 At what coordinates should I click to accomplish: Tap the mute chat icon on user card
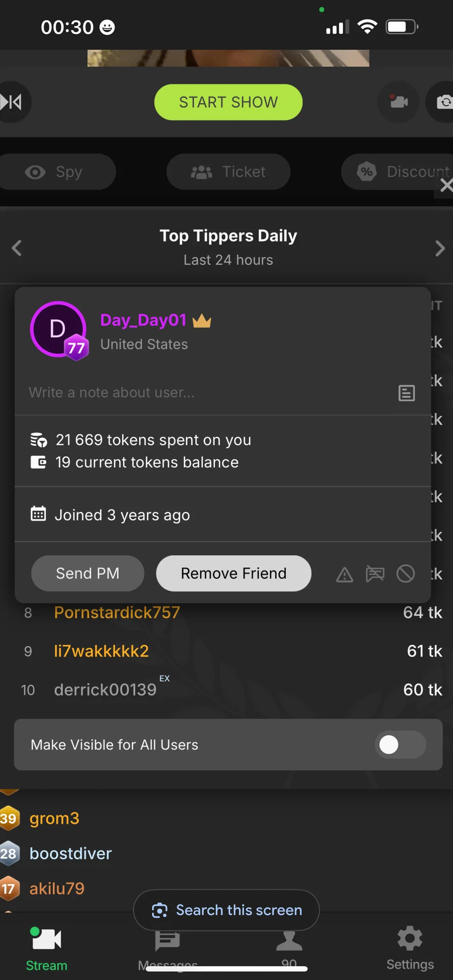375,574
